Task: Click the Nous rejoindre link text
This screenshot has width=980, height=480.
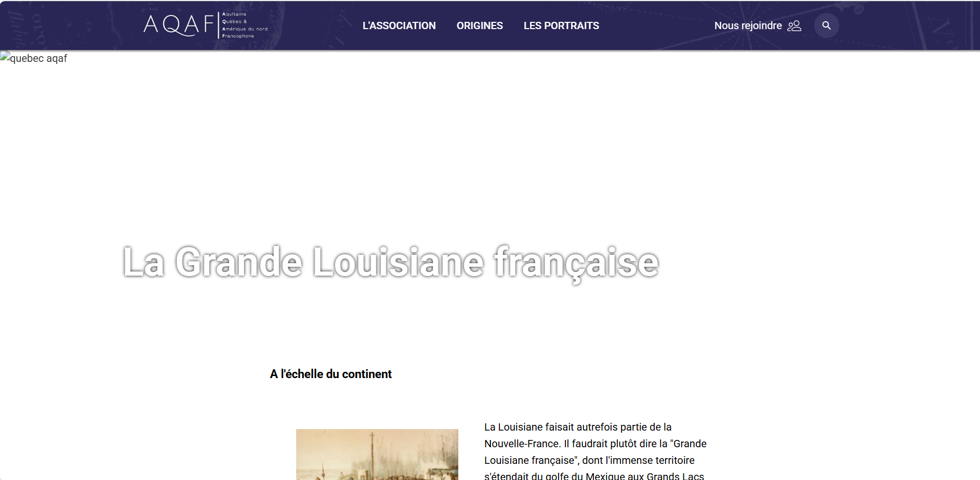Action: 747,25
